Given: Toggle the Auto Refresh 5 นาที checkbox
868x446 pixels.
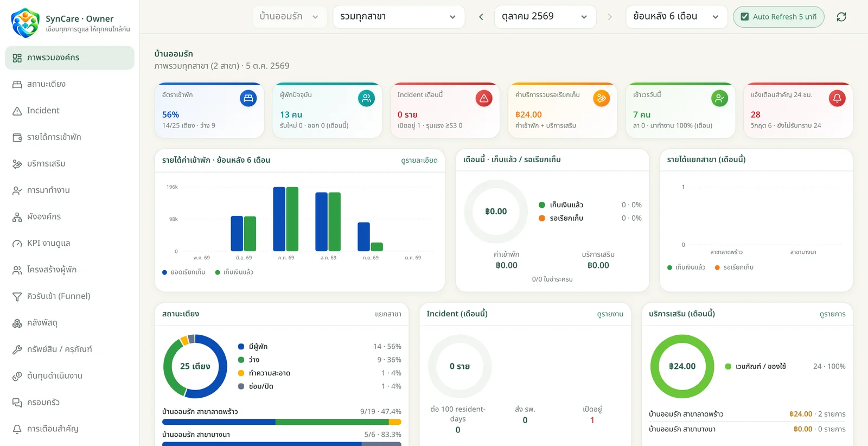Looking at the screenshot, I should pos(745,17).
